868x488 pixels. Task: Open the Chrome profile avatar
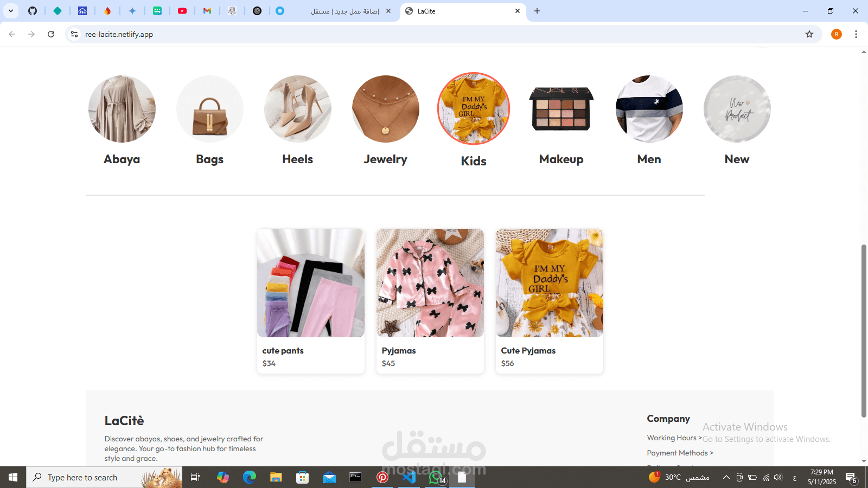(837, 34)
